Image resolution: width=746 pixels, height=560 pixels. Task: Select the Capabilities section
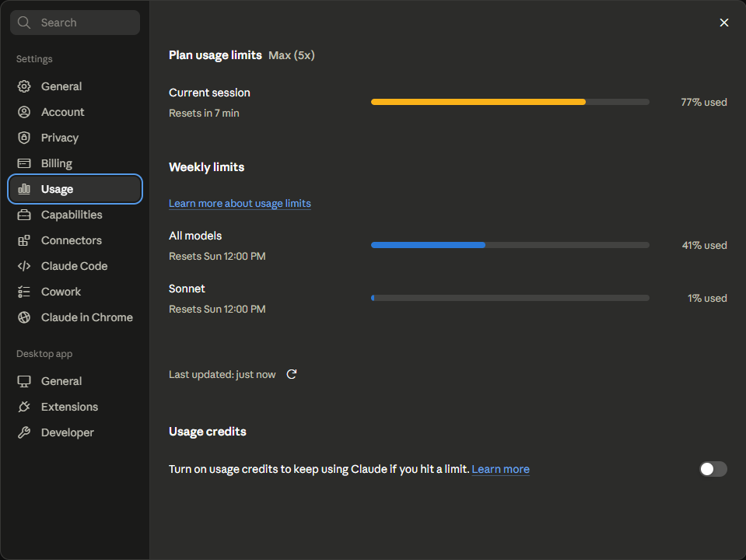pyautogui.click(x=72, y=215)
